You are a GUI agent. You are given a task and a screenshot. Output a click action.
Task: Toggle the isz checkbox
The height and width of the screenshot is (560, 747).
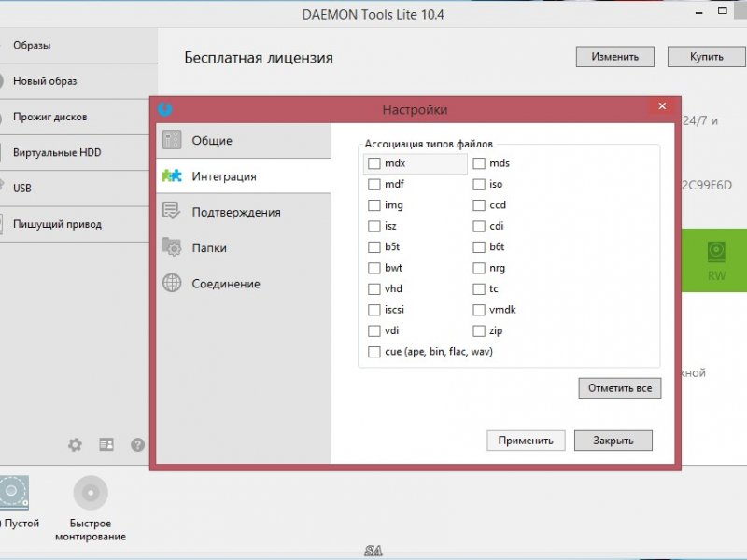tap(374, 226)
